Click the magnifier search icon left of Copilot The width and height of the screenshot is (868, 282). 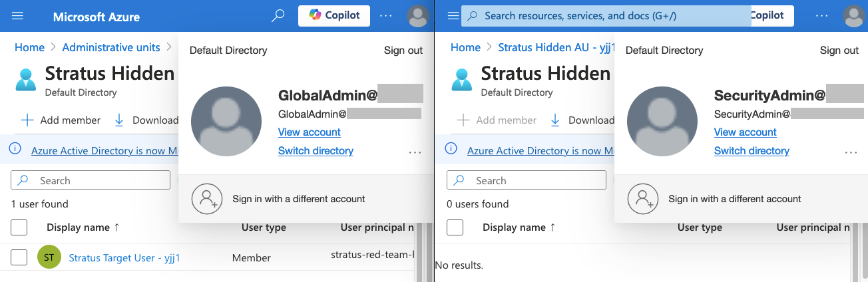point(278,16)
